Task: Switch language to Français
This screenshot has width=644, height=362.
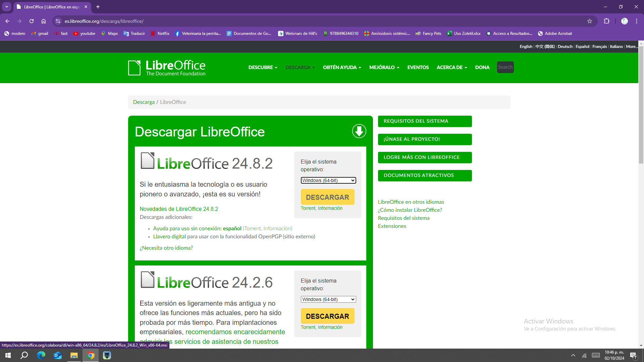Action: coord(599,47)
